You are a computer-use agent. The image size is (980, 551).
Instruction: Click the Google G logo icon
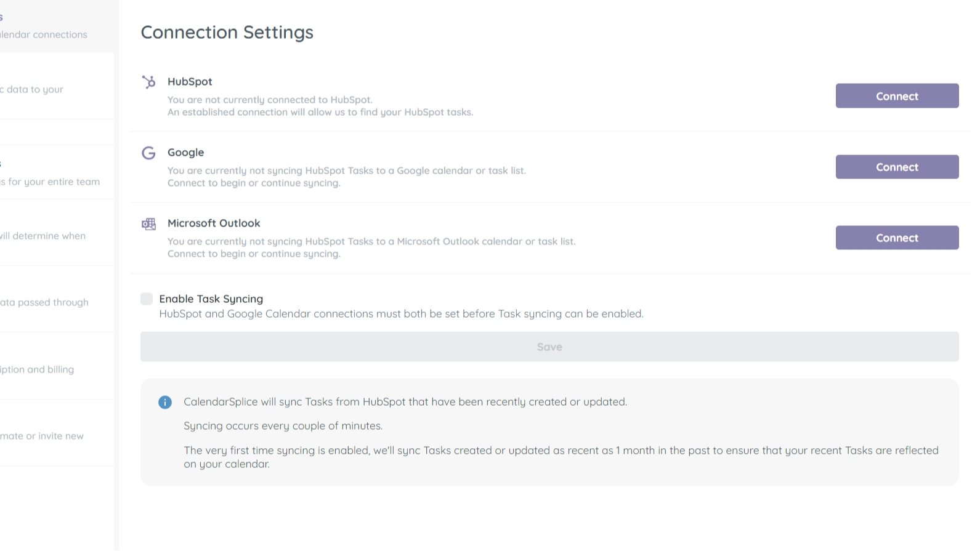pyautogui.click(x=148, y=153)
